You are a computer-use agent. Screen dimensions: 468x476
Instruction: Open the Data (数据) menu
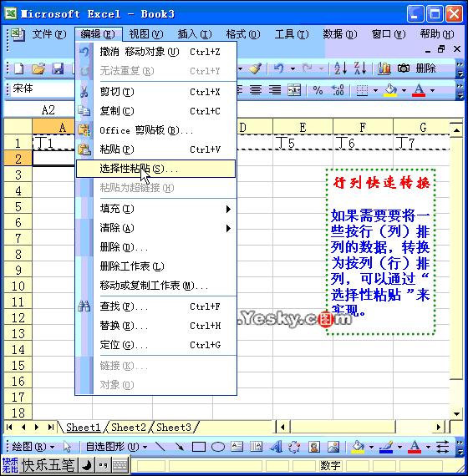(340, 34)
